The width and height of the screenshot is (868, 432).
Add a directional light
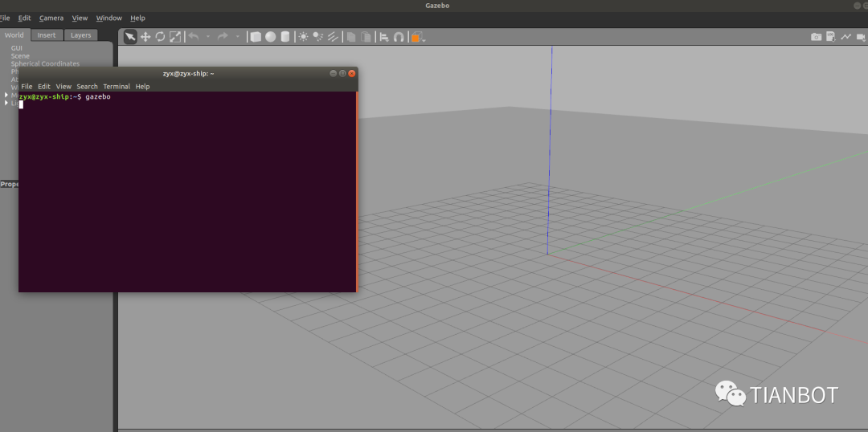coord(333,36)
